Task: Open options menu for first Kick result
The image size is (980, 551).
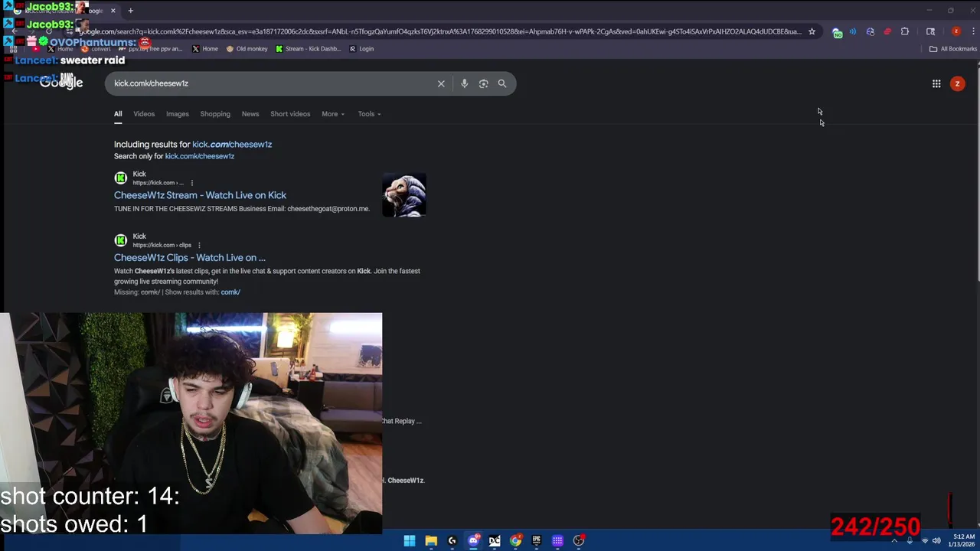Action: coord(192,183)
